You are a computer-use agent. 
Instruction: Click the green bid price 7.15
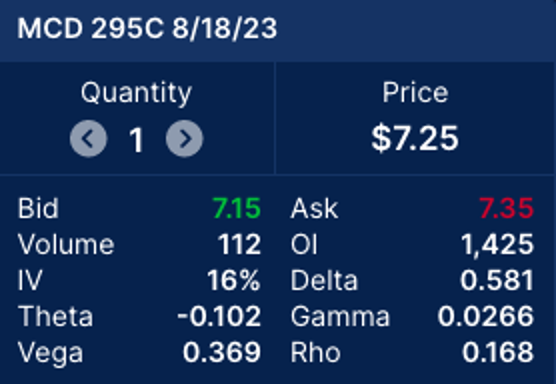click(x=237, y=208)
